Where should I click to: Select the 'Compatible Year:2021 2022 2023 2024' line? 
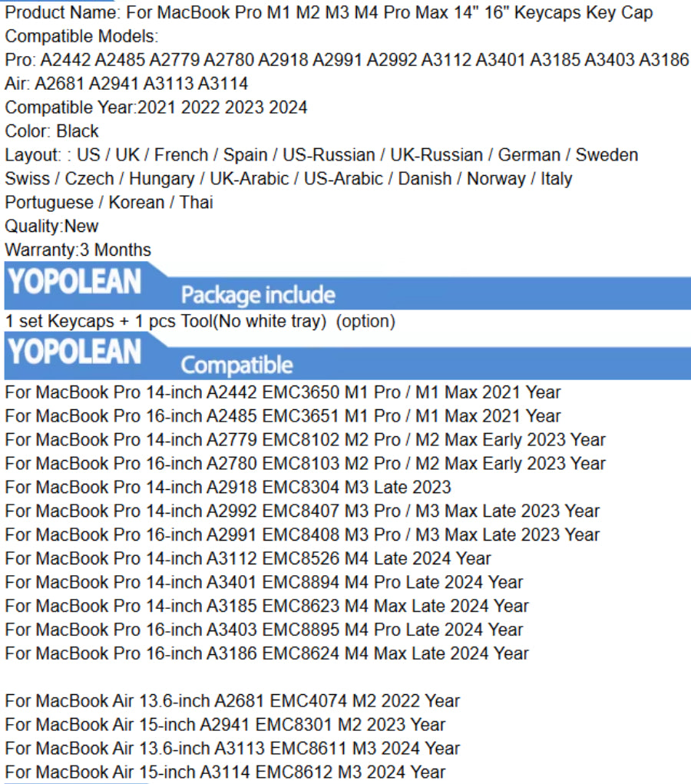[156, 108]
